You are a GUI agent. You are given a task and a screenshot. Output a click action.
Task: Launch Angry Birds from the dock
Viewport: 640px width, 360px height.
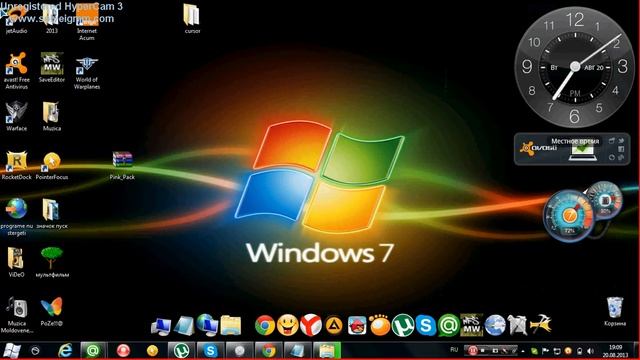[357, 326]
